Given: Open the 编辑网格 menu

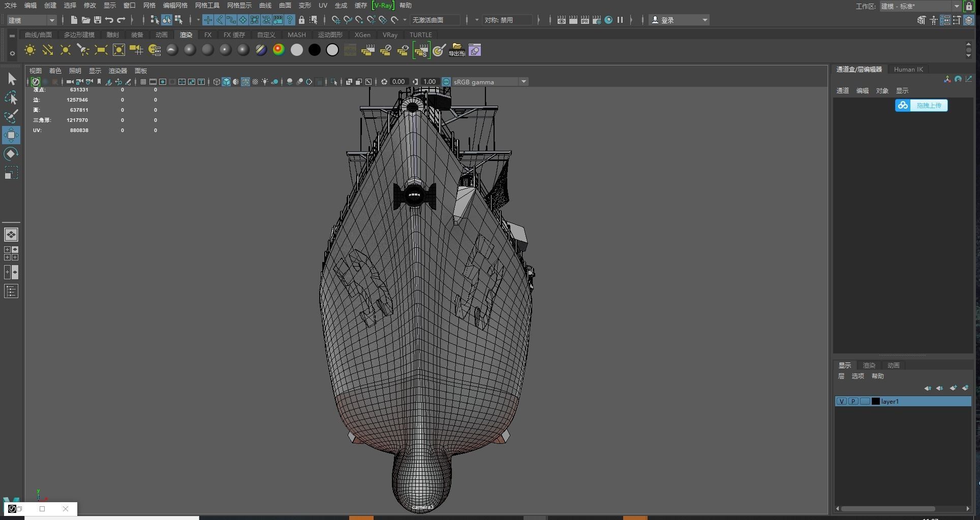Looking at the screenshot, I should [x=175, y=5].
